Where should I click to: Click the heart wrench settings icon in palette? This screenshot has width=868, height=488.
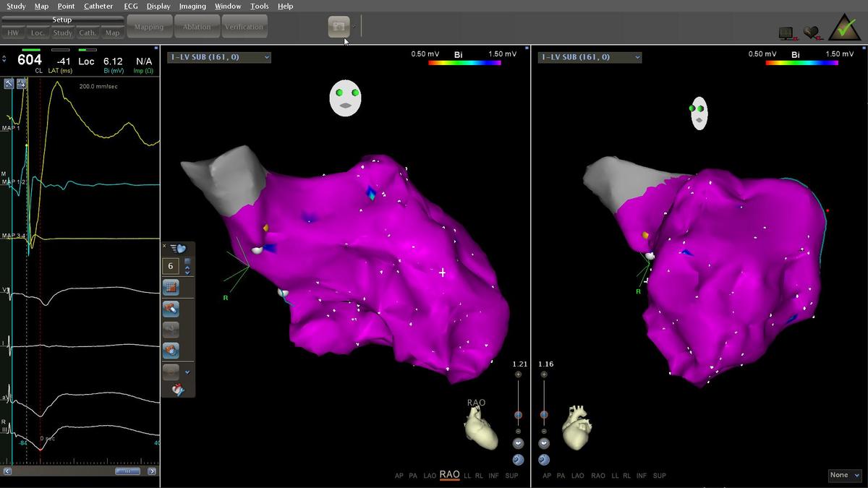178,390
